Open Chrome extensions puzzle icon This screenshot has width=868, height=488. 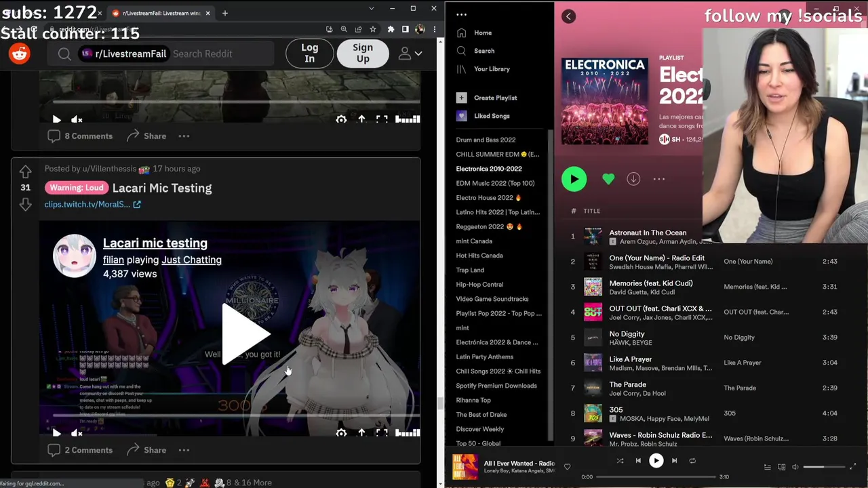click(391, 29)
